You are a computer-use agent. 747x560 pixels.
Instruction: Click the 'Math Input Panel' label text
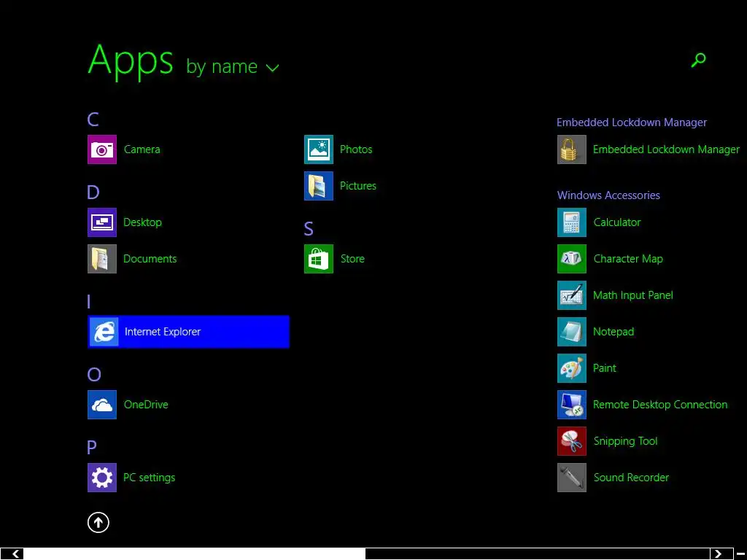[633, 295]
